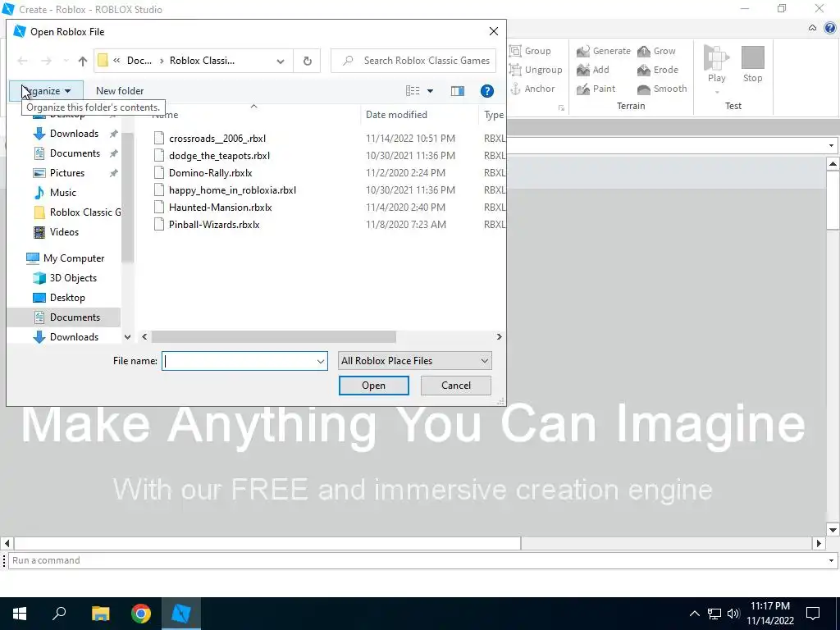Sort files by Name column header

click(x=254, y=115)
